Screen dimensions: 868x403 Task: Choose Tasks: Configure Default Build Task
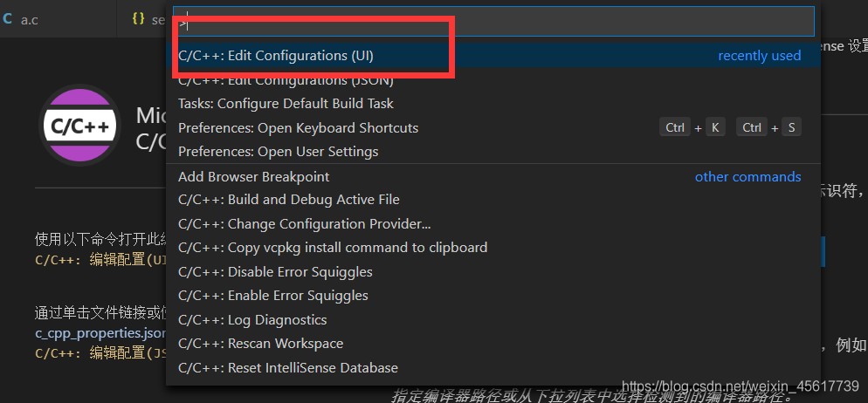click(493, 104)
